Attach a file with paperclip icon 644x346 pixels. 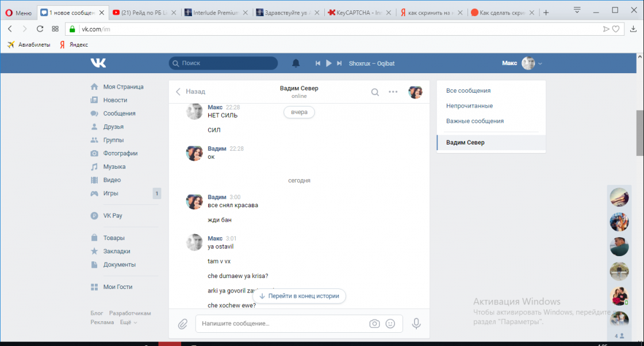[x=183, y=324]
